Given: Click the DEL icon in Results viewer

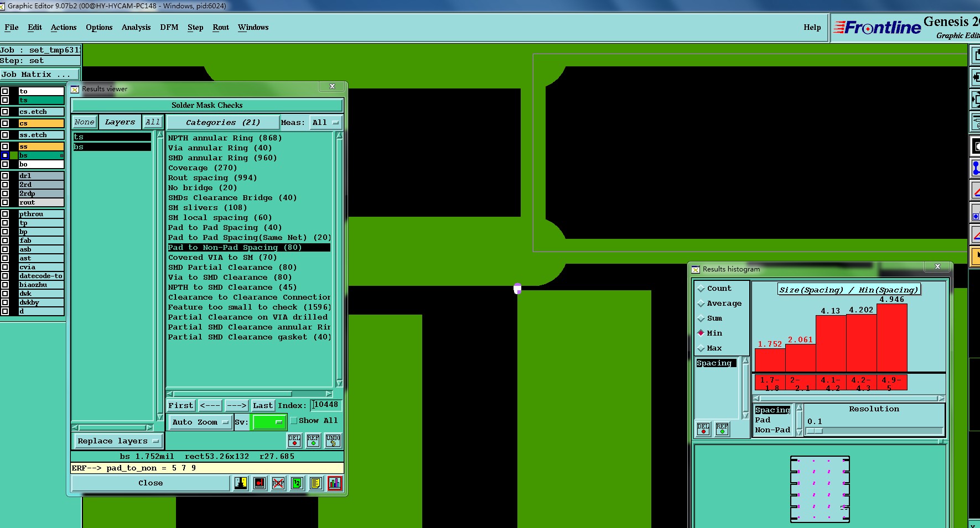Looking at the screenshot, I should [x=294, y=440].
